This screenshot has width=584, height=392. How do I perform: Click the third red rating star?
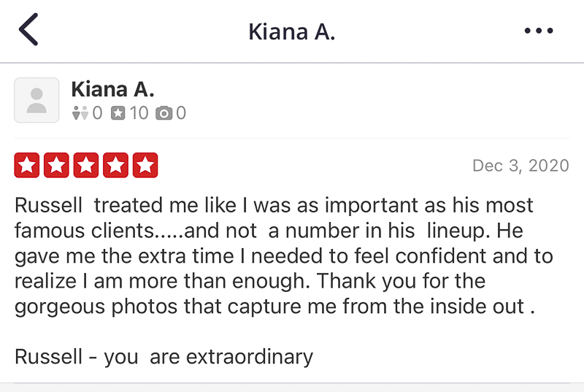(x=86, y=165)
